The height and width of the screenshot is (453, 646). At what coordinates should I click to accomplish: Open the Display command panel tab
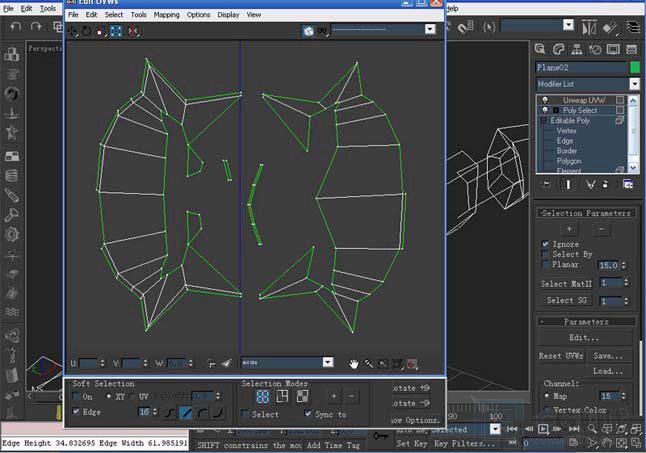pyautogui.click(x=613, y=49)
